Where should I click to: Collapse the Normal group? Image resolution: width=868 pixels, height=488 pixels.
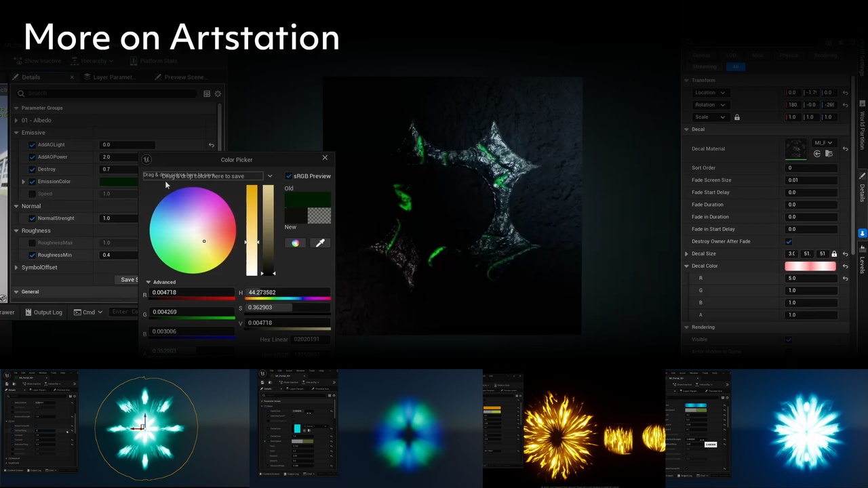[x=16, y=206]
